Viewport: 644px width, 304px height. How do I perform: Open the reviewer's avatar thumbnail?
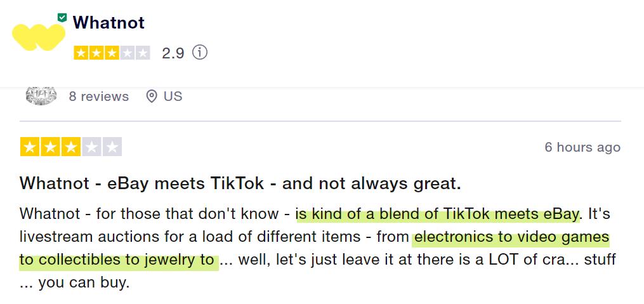click(x=41, y=96)
